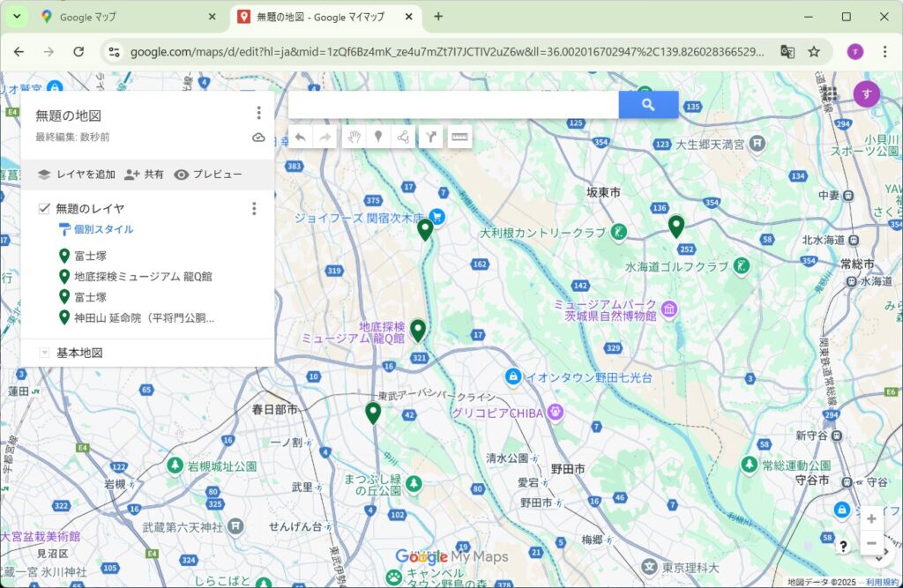Undo the last map edit

301,137
